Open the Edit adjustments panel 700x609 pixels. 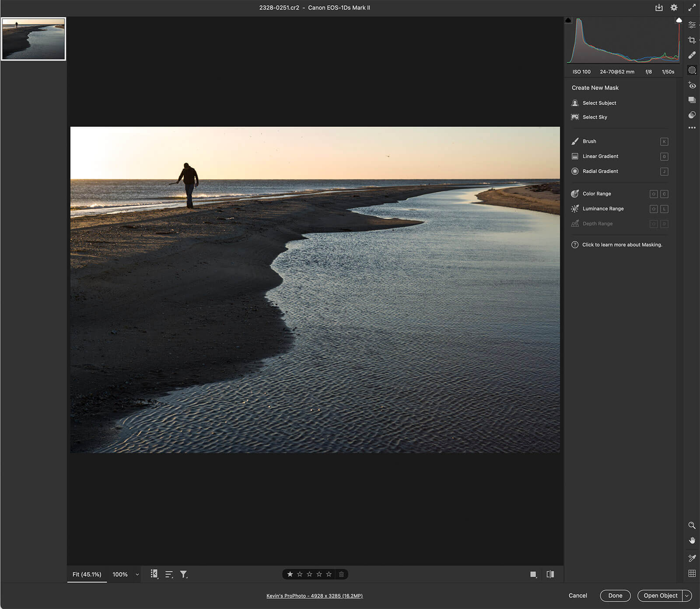tap(692, 24)
